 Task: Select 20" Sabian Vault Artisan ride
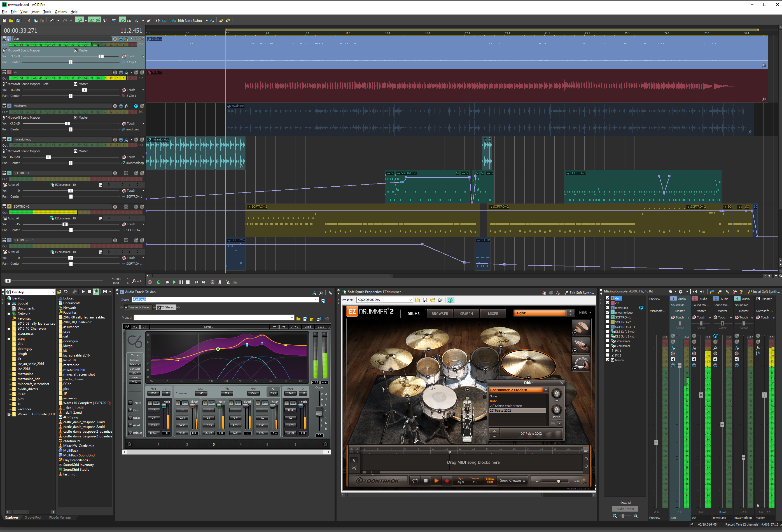click(x=506, y=406)
